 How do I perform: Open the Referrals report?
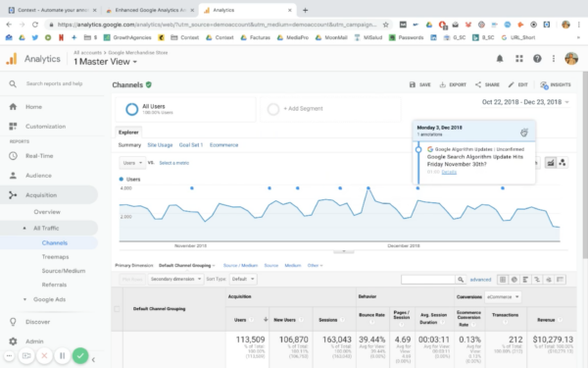point(54,285)
